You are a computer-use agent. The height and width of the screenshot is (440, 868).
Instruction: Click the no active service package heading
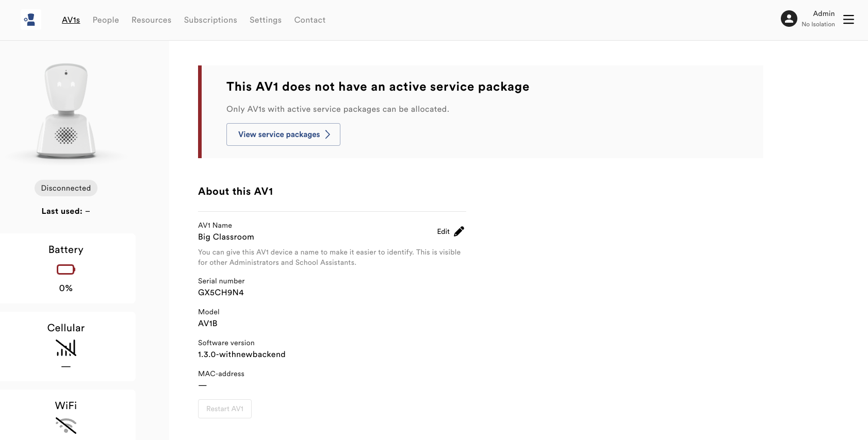(x=378, y=87)
